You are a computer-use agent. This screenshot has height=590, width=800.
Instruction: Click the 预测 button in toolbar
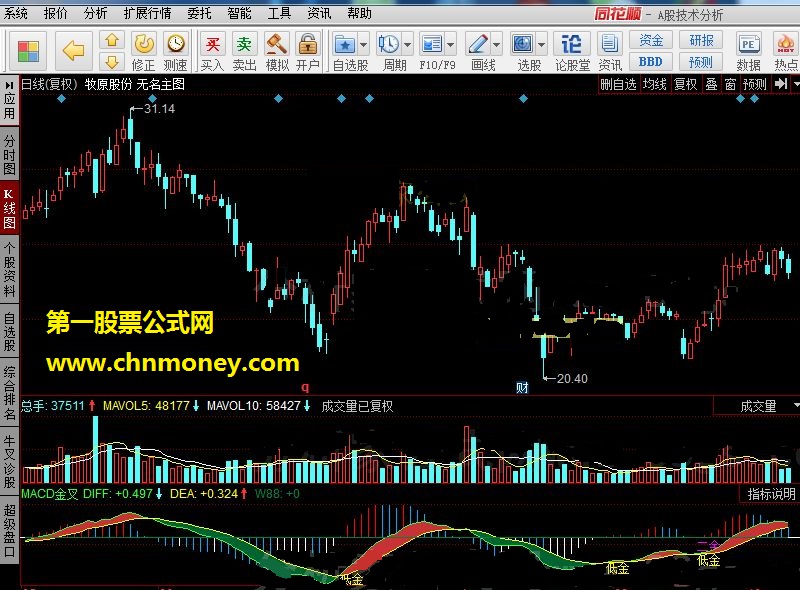click(x=701, y=62)
